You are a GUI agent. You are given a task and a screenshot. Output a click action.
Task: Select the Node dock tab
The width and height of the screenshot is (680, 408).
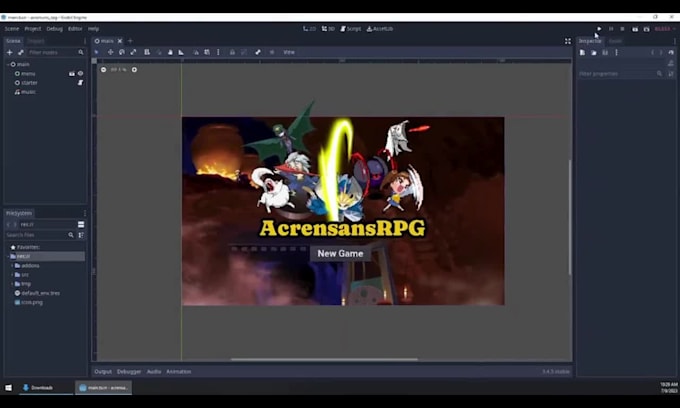pos(615,41)
